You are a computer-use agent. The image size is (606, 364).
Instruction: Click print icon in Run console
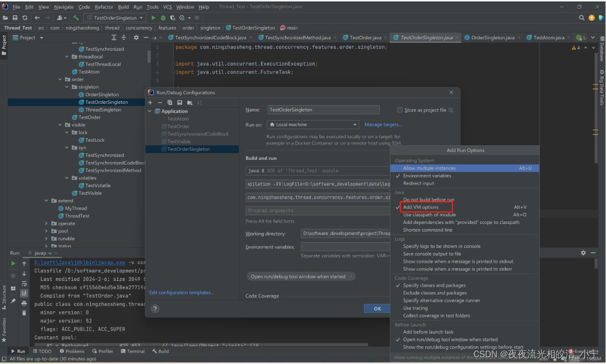(23, 303)
